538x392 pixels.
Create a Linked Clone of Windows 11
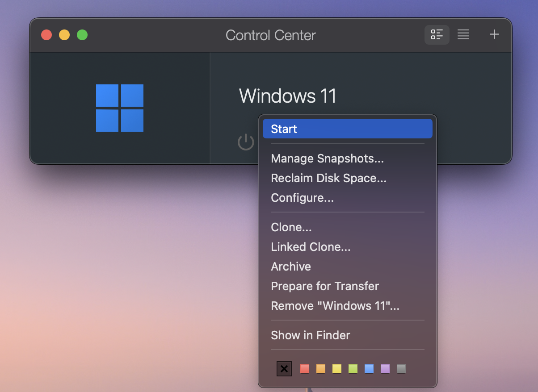pos(310,246)
